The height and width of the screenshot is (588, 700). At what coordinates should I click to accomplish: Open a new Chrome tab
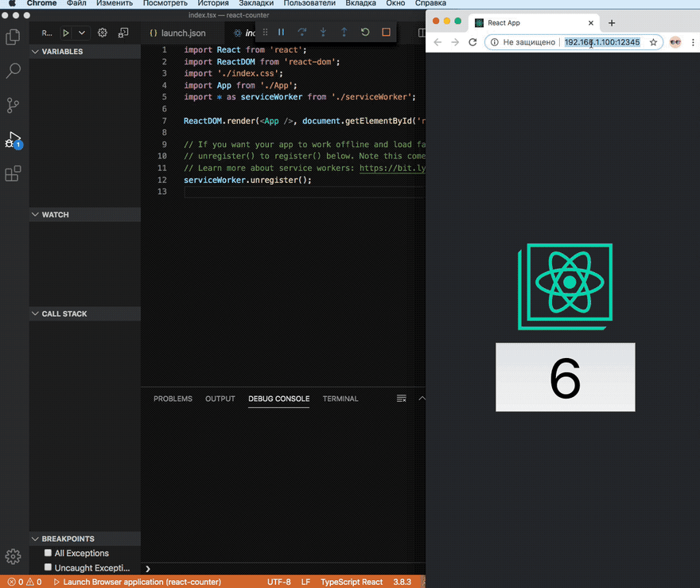tap(612, 23)
